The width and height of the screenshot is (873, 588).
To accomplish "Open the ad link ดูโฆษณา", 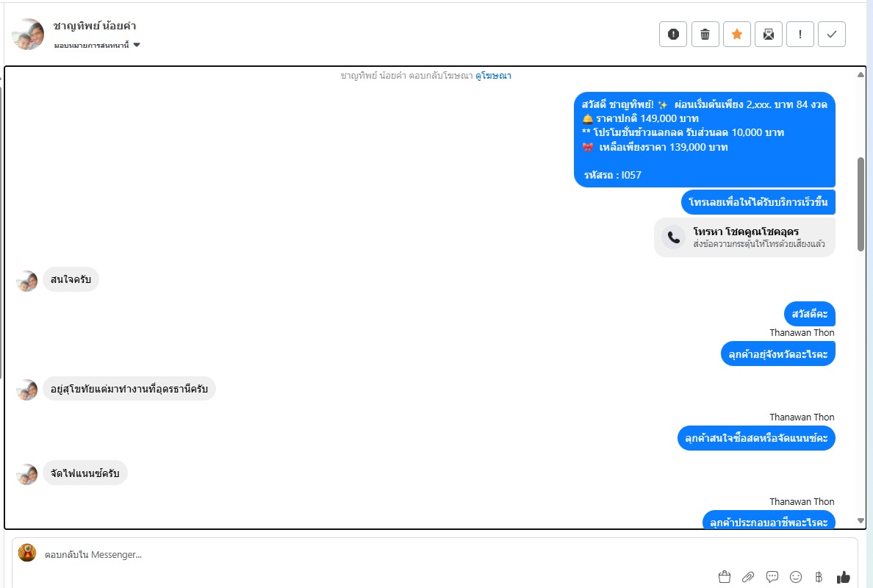I will [x=493, y=76].
